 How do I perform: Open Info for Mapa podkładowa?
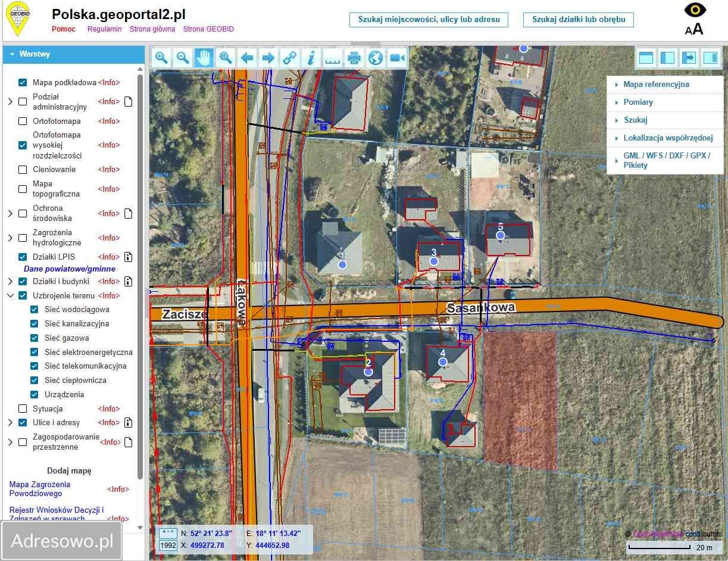109,82
